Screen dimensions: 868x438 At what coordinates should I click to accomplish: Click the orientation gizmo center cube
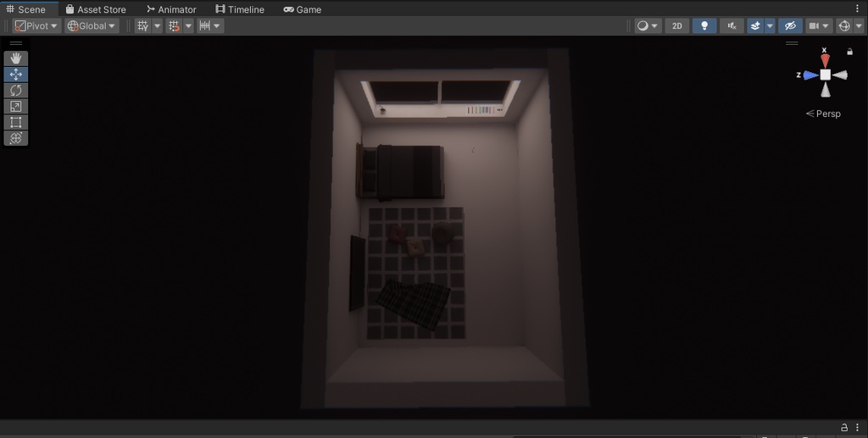826,75
